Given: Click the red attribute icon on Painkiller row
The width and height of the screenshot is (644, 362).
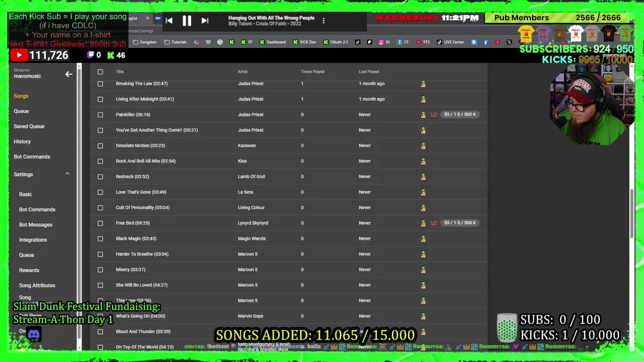Looking at the screenshot, I should click(434, 115).
